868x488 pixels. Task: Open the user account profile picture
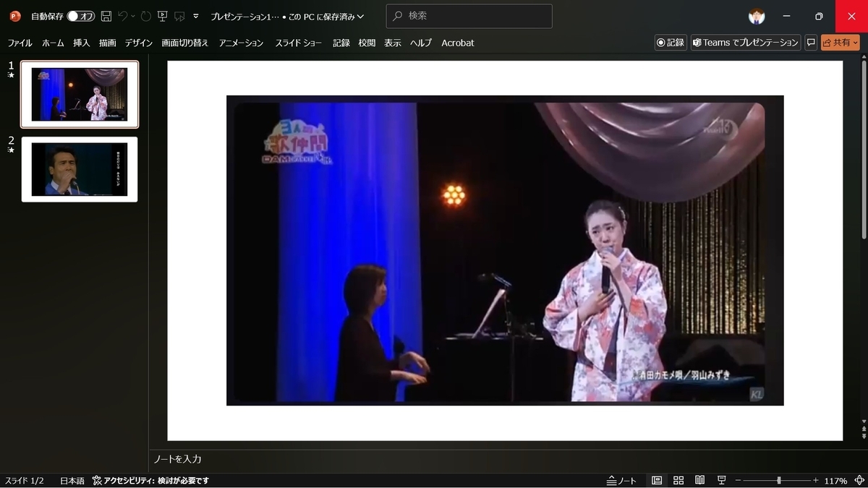[x=757, y=16]
